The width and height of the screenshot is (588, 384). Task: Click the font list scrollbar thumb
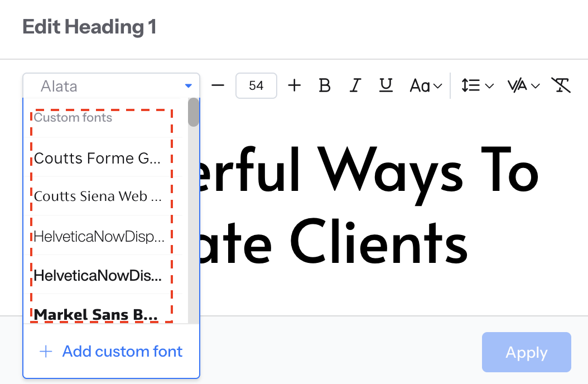click(194, 112)
